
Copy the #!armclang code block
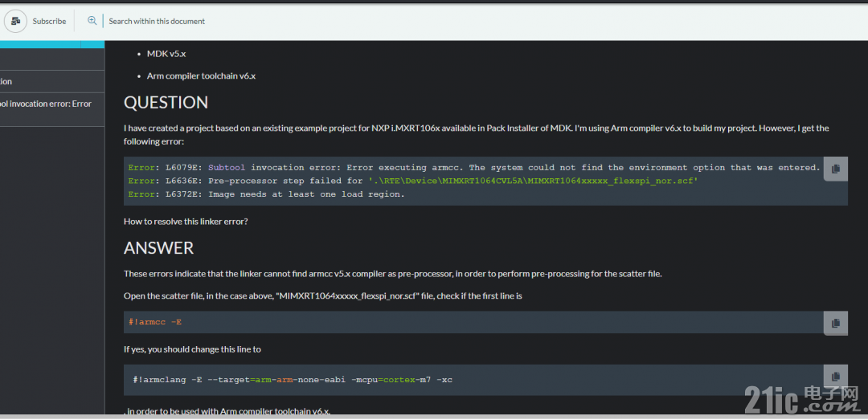pos(835,377)
